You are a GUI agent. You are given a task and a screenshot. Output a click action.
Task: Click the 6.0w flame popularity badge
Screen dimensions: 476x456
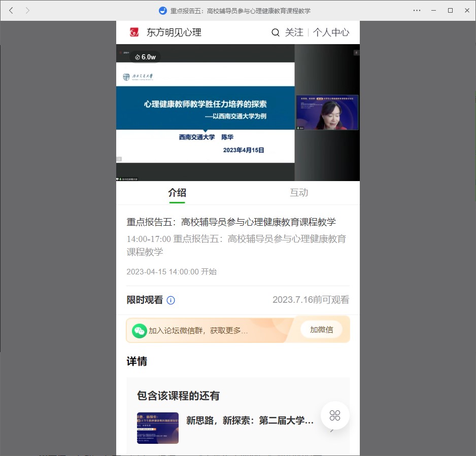145,57
